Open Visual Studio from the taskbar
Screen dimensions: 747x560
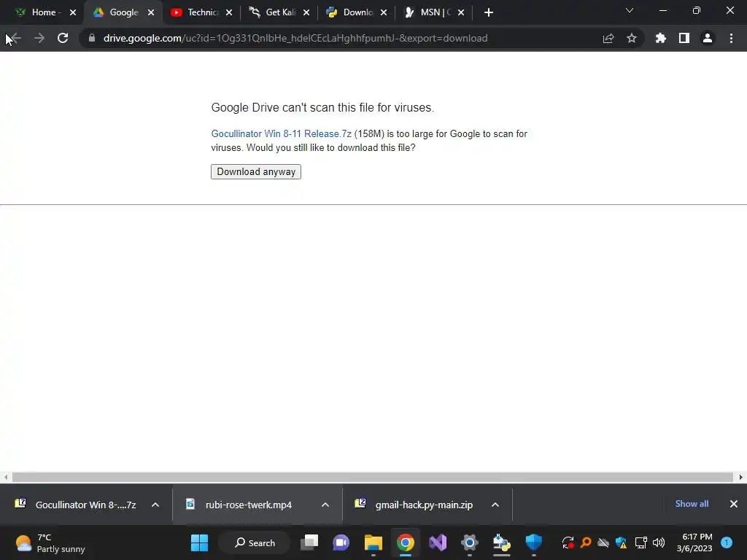pos(438,542)
